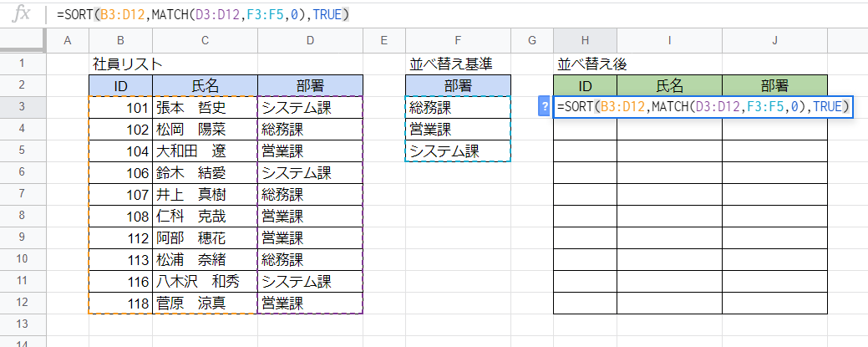Click the 並べ替え基準 title cell
868x347 pixels.
(x=458, y=64)
